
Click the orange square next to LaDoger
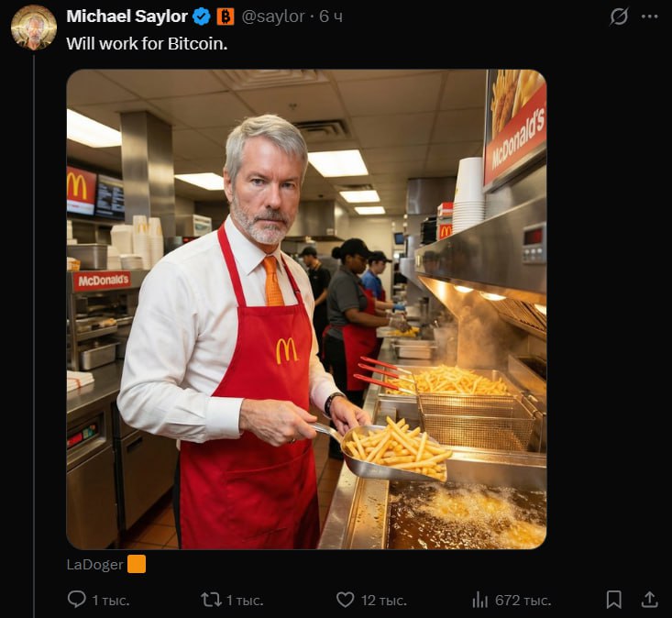tap(137, 564)
